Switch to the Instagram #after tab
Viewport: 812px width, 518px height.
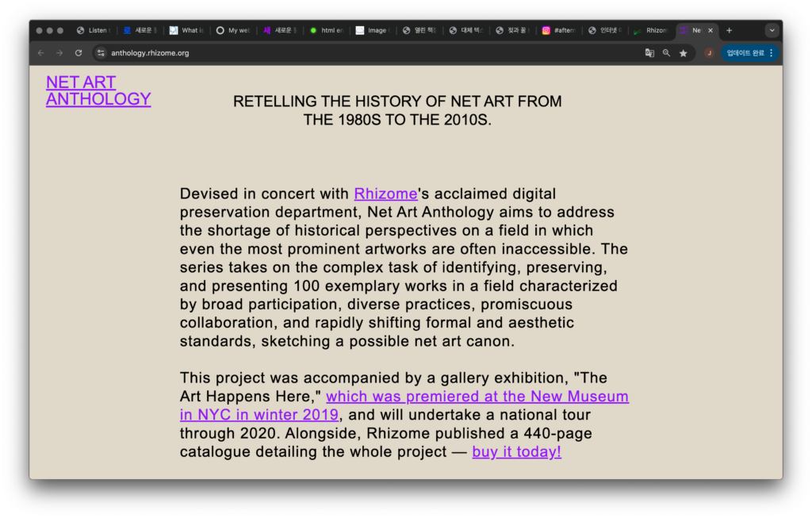pyautogui.click(x=559, y=30)
